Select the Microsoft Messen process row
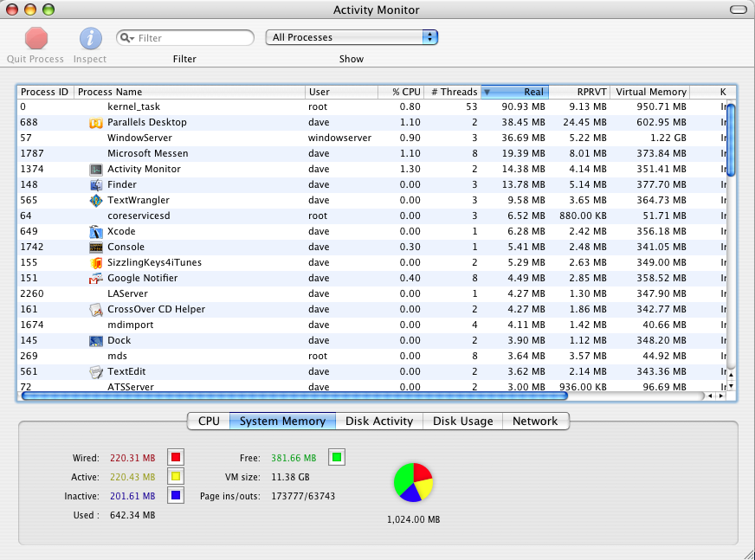This screenshot has width=755, height=560. (371, 153)
